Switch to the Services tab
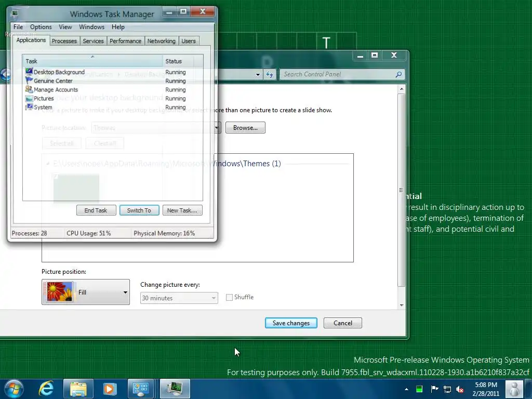Screen dimensions: 532x399 tap(93, 41)
